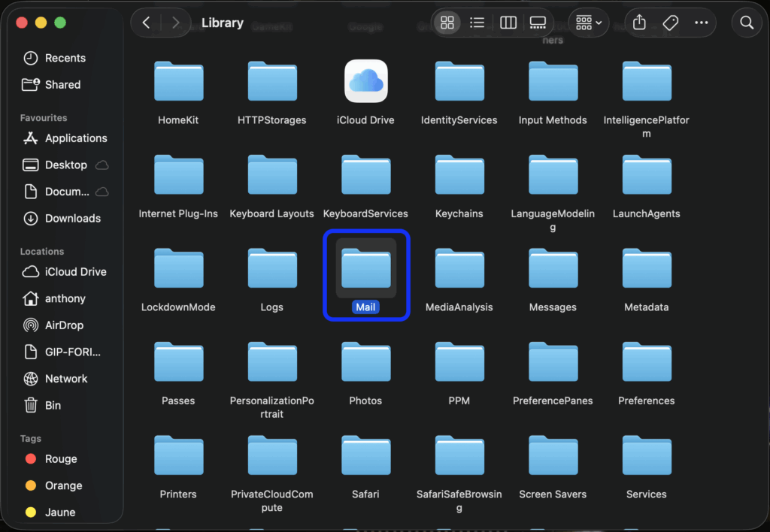
Task: Switch to list view
Action: 477,23
